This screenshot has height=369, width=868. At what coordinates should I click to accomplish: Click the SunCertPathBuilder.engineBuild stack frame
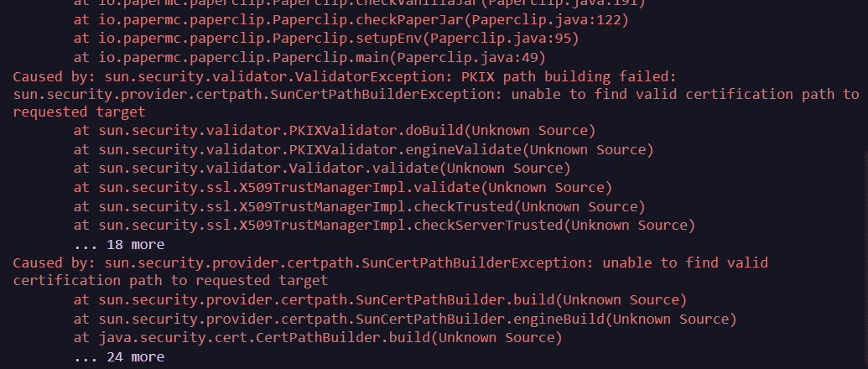tap(404, 319)
